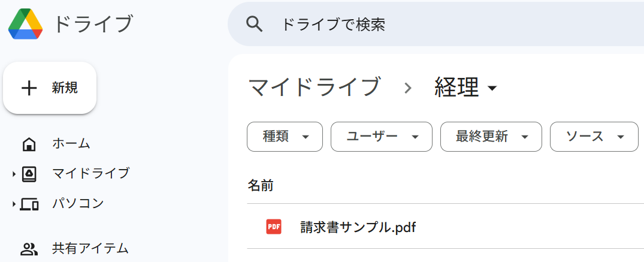Viewport: 644px width, 262px height.
Task: Open the ユーザー filter dropdown
Action: (381, 137)
